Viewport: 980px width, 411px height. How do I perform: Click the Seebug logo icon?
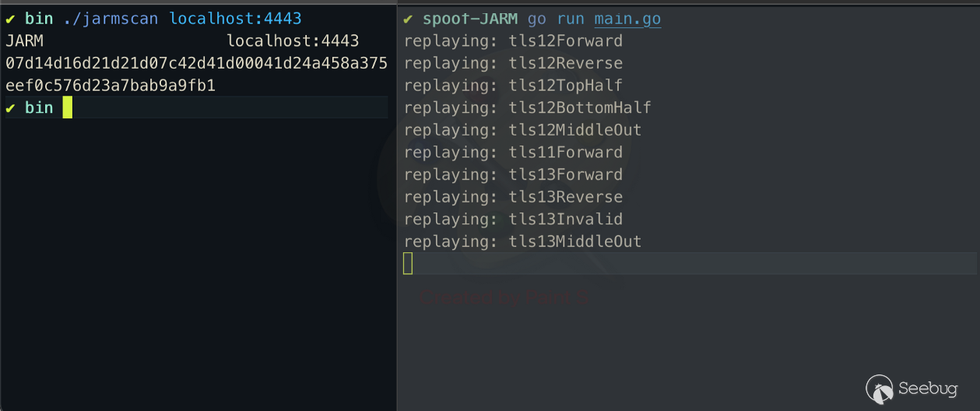pyautogui.click(x=880, y=388)
